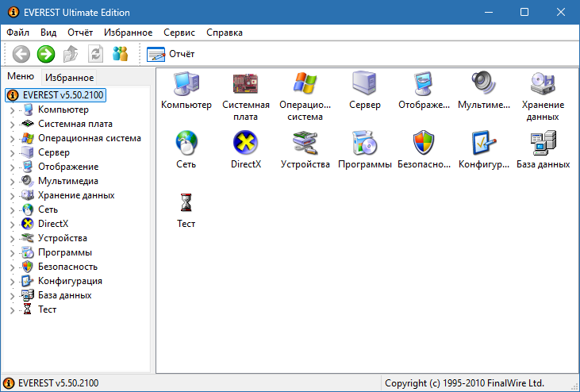Screen dimensions: 580x392
Task: Open the Отчёт menu in the menu bar
Action: [80, 33]
